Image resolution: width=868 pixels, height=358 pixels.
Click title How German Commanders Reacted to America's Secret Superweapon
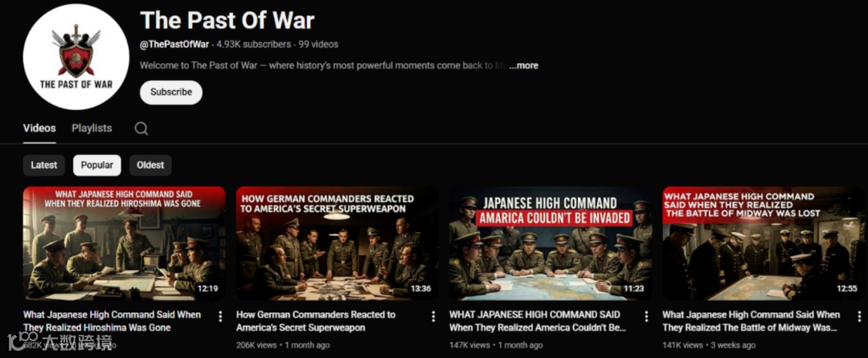point(316,321)
